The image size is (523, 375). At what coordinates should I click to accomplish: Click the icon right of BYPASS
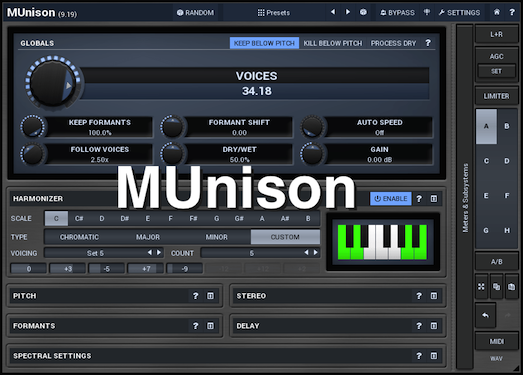click(x=427, y=12)
